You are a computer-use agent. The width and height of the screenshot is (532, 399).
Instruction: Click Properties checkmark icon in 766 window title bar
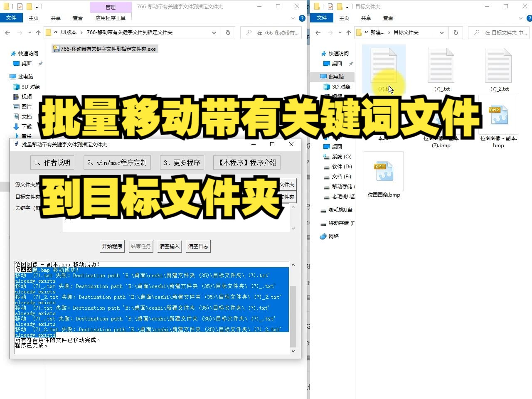point(20,7)
